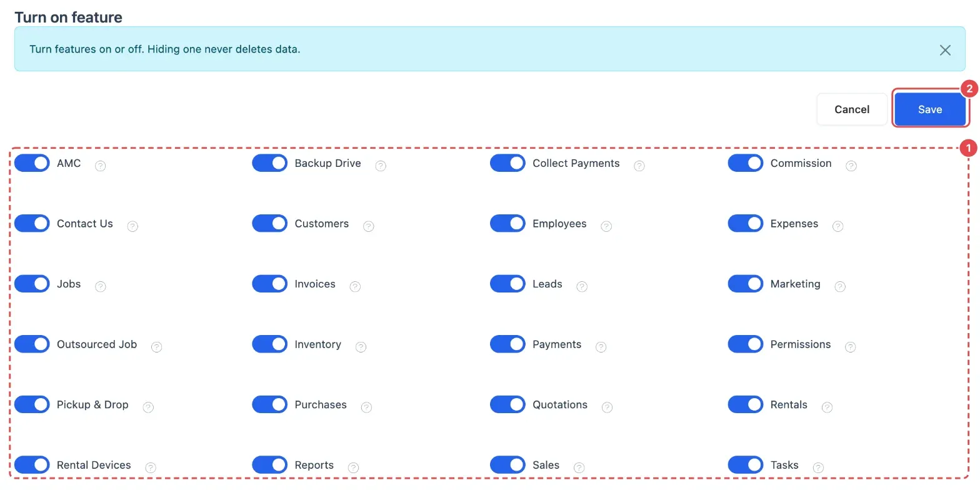The image size is (980, 490).
Task: Disable the Customers toggle
Action: [270, 223]
